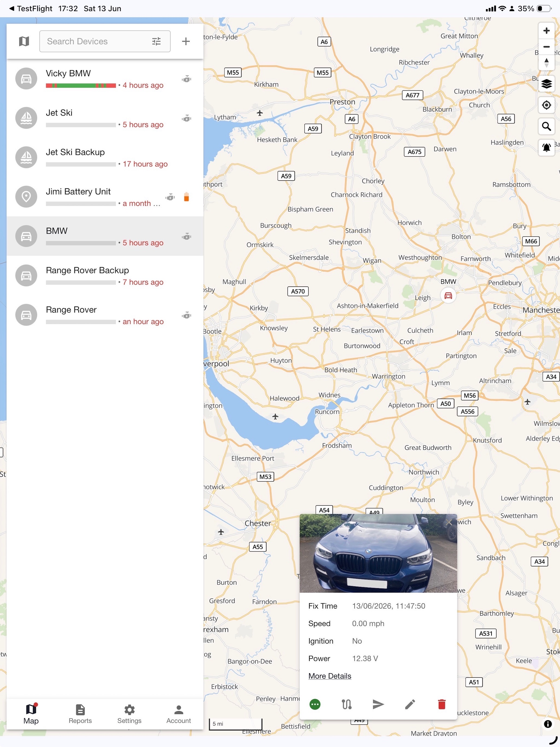Click the Jimi Battery Unit engine icon
This screenshot has height=747, width=560.
pyautogui.click(x=170, y=197)
